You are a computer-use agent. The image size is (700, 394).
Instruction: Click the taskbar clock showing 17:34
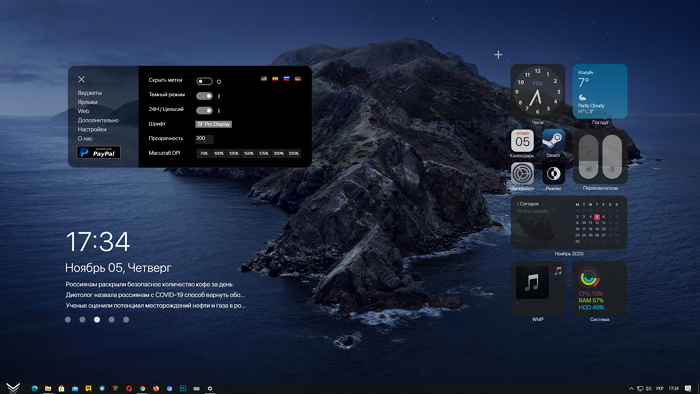click(674, 389)
